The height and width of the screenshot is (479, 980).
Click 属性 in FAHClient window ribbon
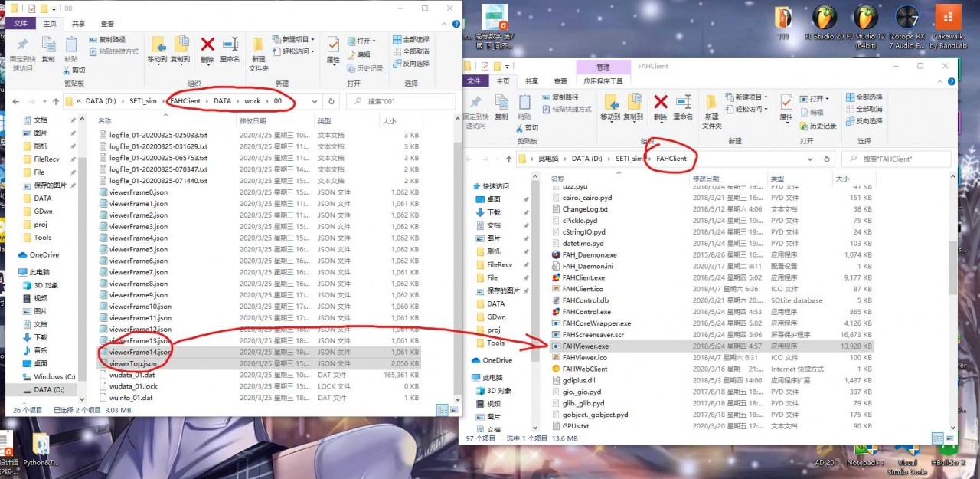pos(786,107)
